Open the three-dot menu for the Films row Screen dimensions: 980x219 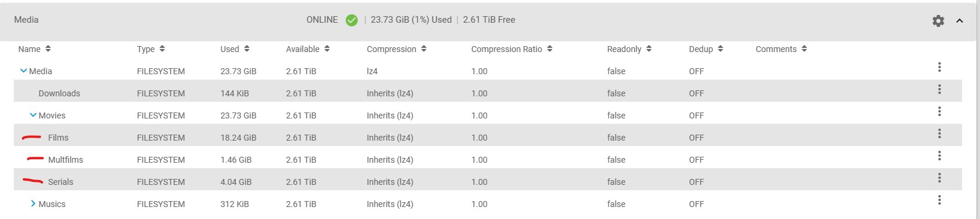(x=939, y=133)
